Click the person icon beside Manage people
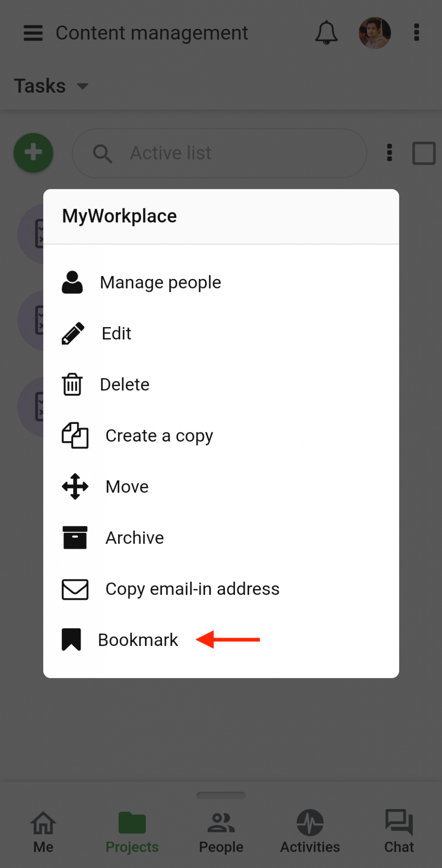442x868 pixels. 72,282
